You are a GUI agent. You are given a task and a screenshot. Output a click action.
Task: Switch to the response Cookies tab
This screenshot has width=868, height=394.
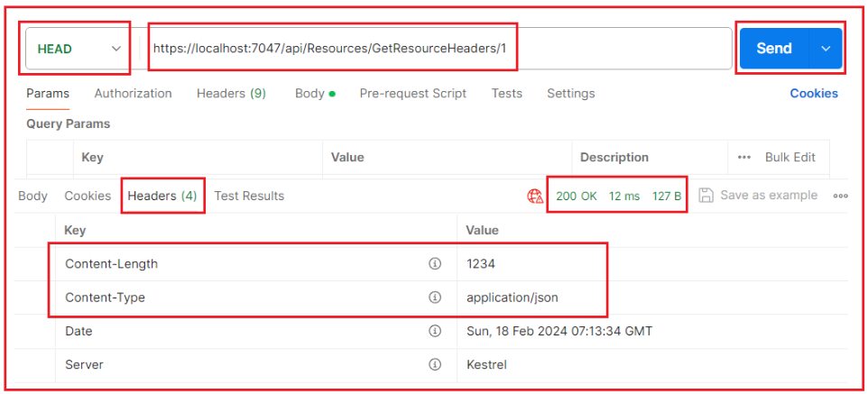pos(88,196)
